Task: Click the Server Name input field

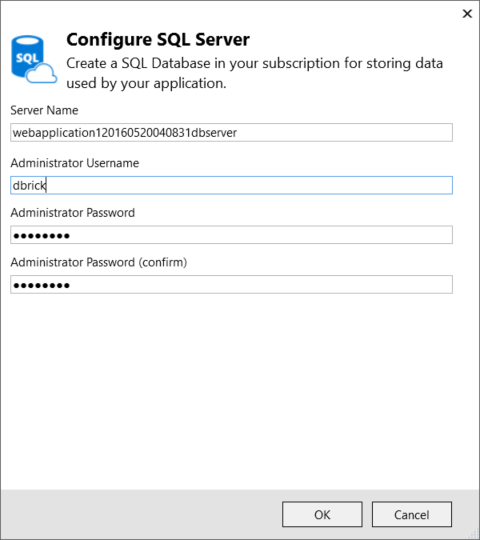Action: (x=231, y=133)
